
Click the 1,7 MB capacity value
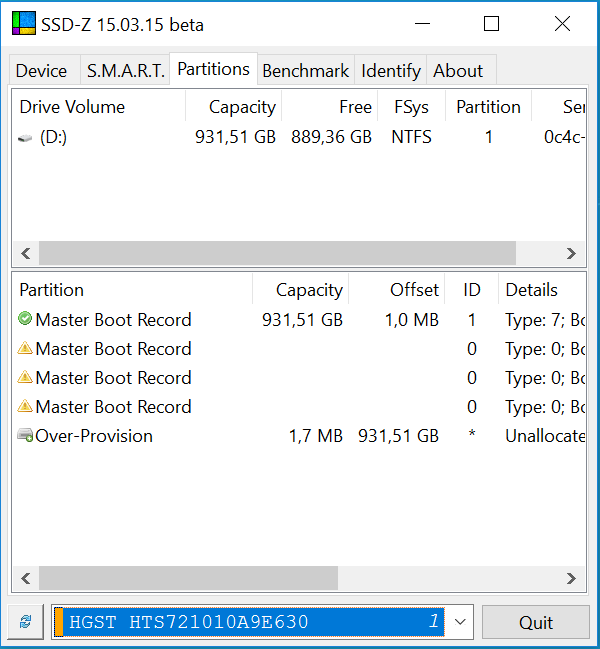[x=316, y=436]
